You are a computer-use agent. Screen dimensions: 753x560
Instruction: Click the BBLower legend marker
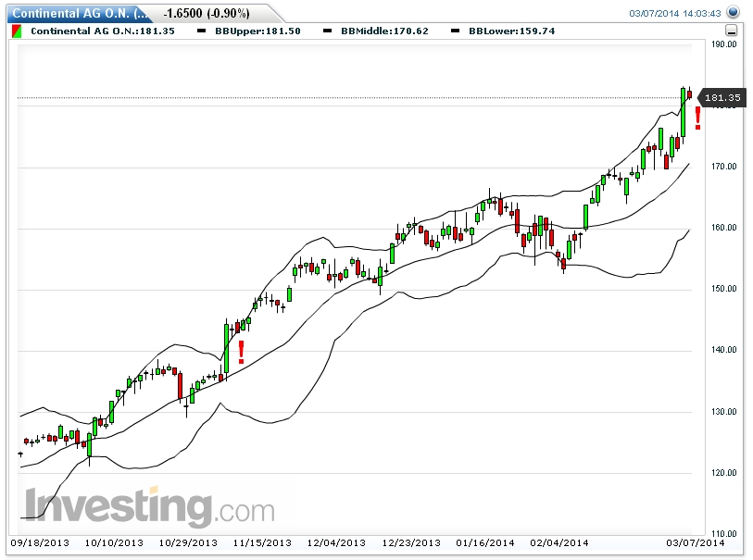(456, 31)
